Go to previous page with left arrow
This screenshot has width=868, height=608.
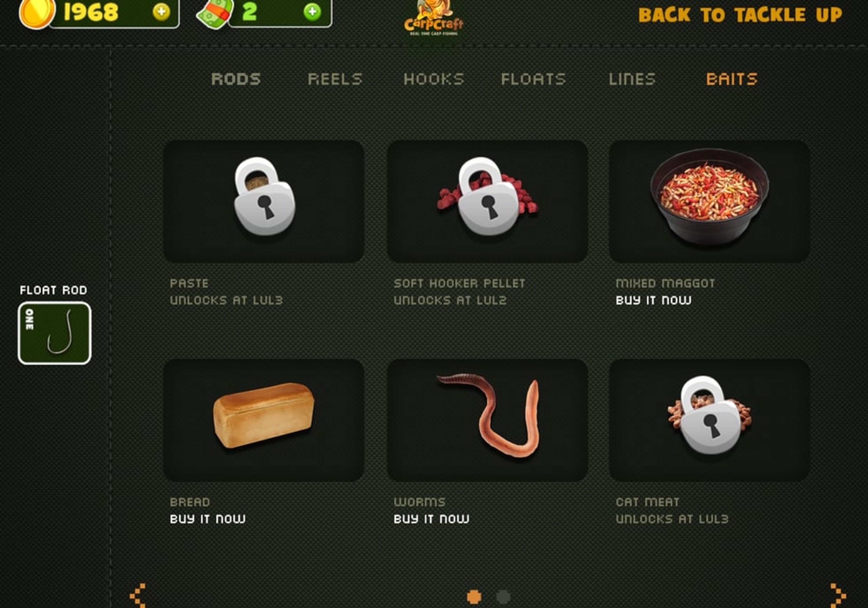point(138,596)
